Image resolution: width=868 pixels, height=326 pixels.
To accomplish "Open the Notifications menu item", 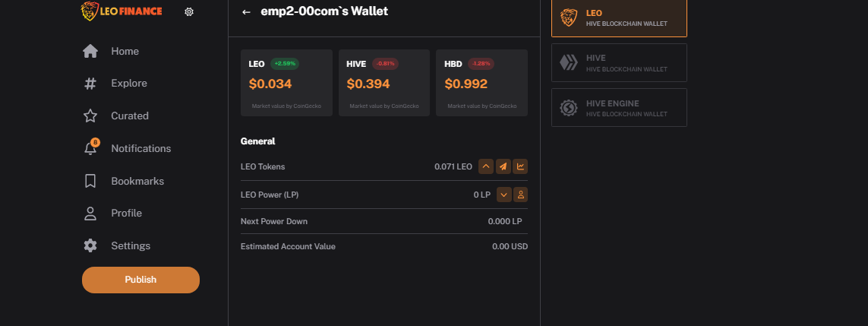I will [x=140, y=148].
